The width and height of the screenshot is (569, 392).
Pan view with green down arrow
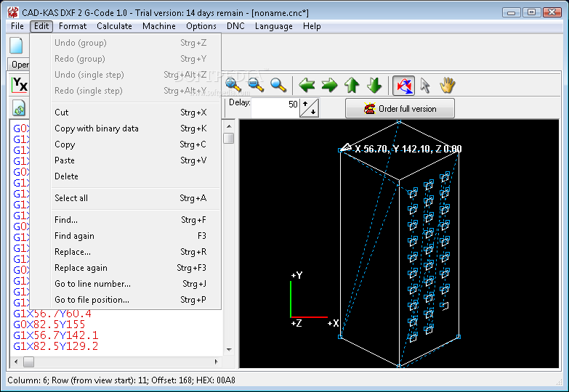point(374,85)
